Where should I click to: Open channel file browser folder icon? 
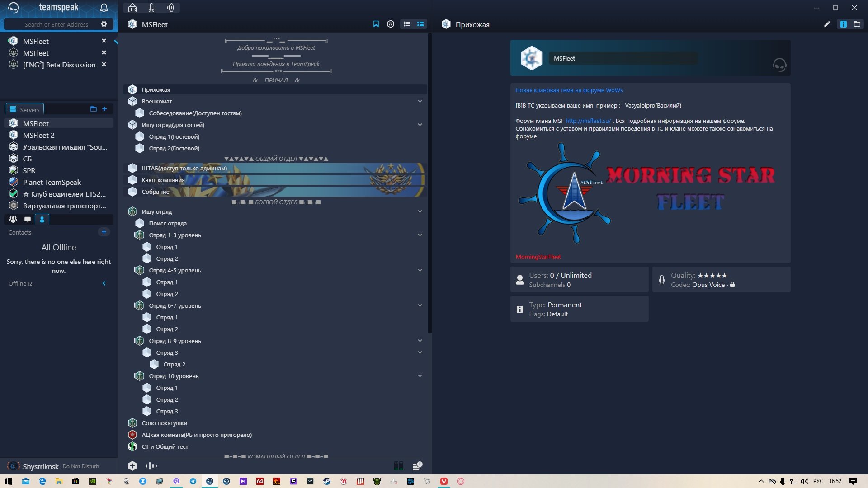tap(857, 24)
